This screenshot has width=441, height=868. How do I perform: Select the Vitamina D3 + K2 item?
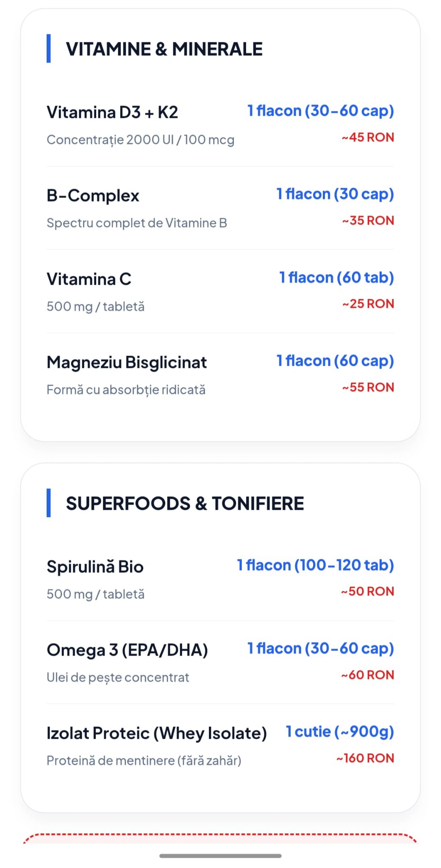click(112, 112)
